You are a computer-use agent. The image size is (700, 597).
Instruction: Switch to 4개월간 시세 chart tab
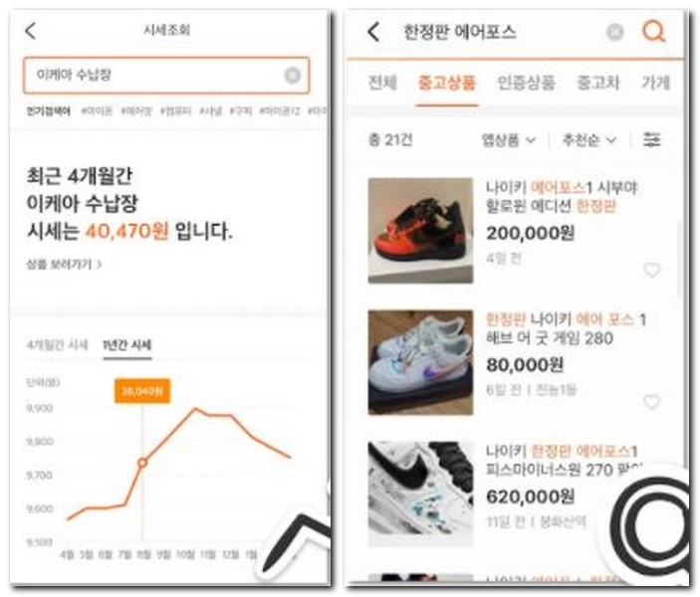click(x=57, y=345)
